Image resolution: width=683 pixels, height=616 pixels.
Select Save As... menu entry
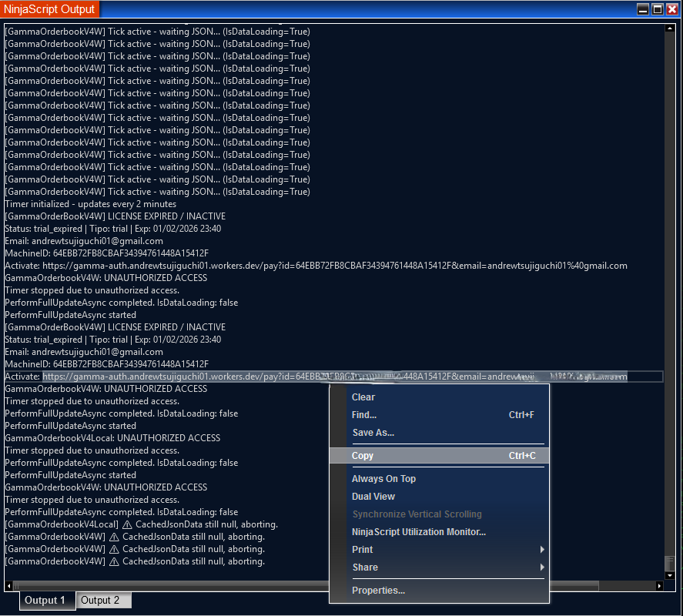click(x=373, y=433)
